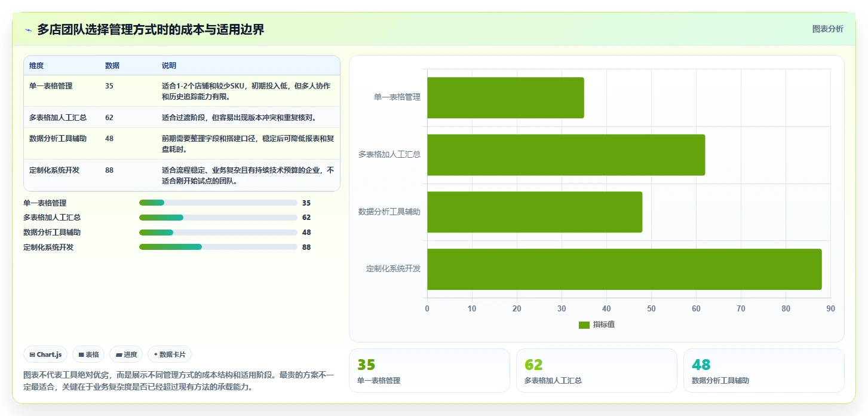
Task: Click the 定制化系统开发 progress bar
Action: click(x=218, y=247)
